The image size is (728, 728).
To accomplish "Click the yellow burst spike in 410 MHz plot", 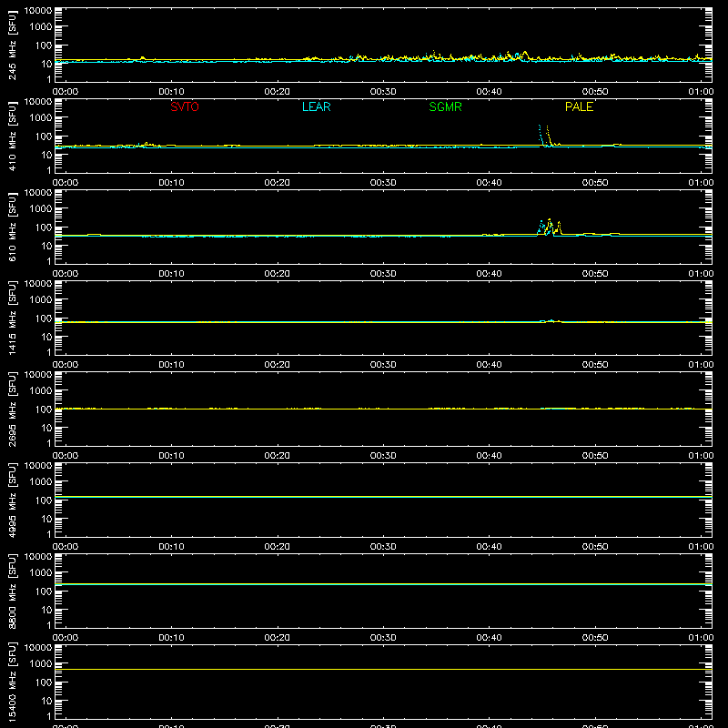I will pyautogui.click(x=549, y=135).
